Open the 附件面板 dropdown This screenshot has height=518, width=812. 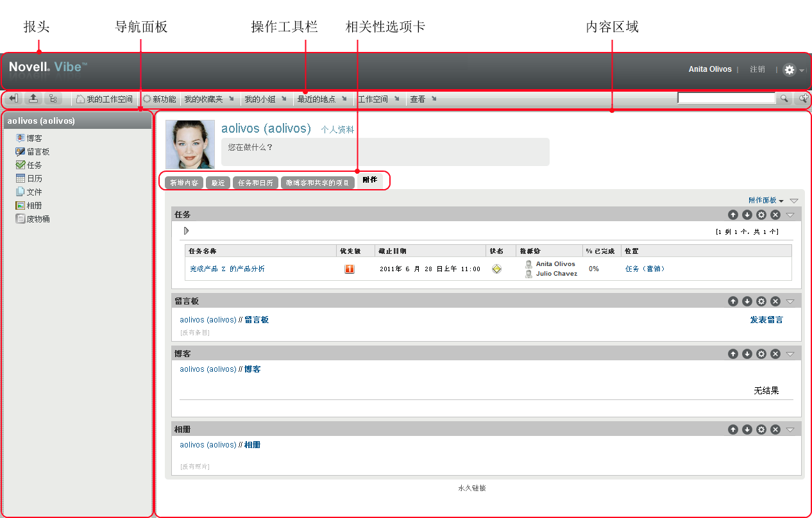tap(766, 201)
